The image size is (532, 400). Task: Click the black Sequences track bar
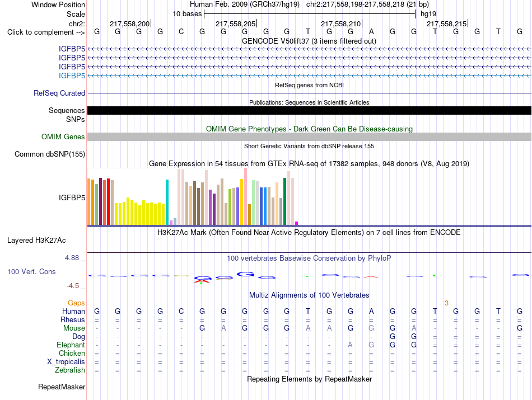309,111
